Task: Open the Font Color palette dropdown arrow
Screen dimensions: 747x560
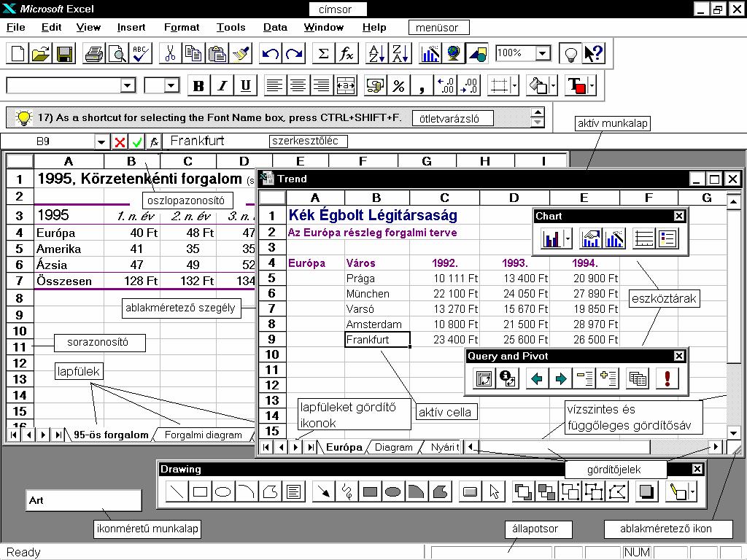Action: pos(592,86)
